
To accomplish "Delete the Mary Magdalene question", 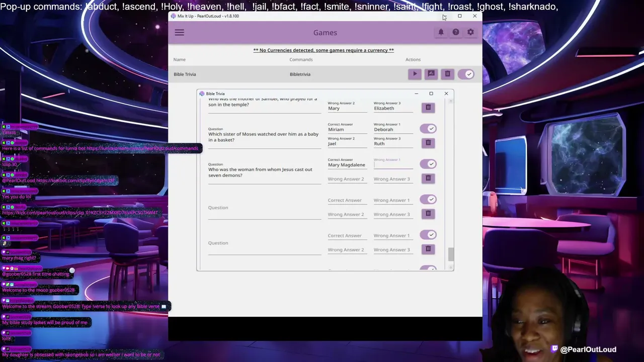I will pos(428,178).
